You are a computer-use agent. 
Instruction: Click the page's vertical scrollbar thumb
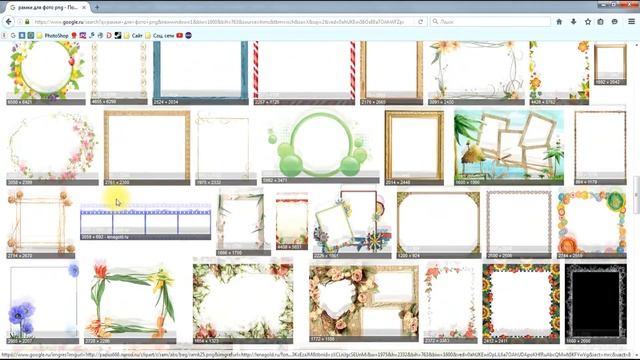click(x=636, y=195)
